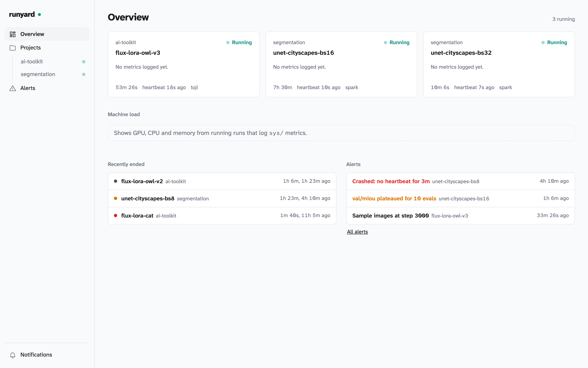Open the unet-cityscapes-bs32 running card
Viewport: 588px width, 368px height.
point(499,64)
